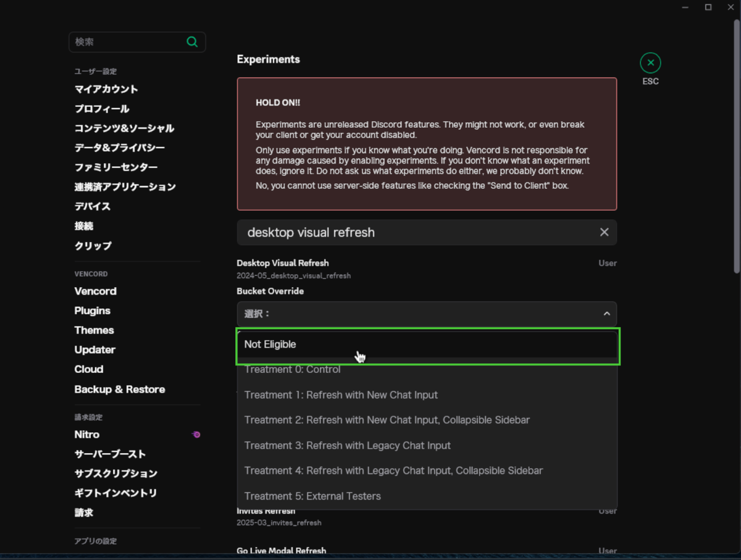The image size is (741, 560).
Task: Open the Themes page
Action: [x=94, y=330]
